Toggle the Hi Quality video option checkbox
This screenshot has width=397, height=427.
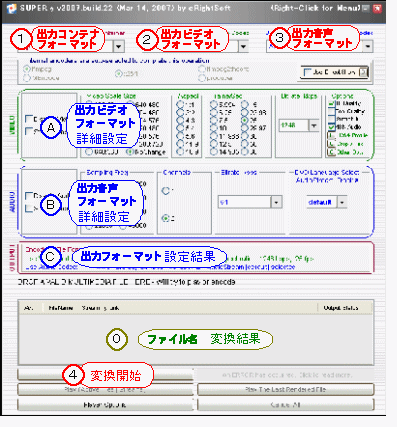331,103
